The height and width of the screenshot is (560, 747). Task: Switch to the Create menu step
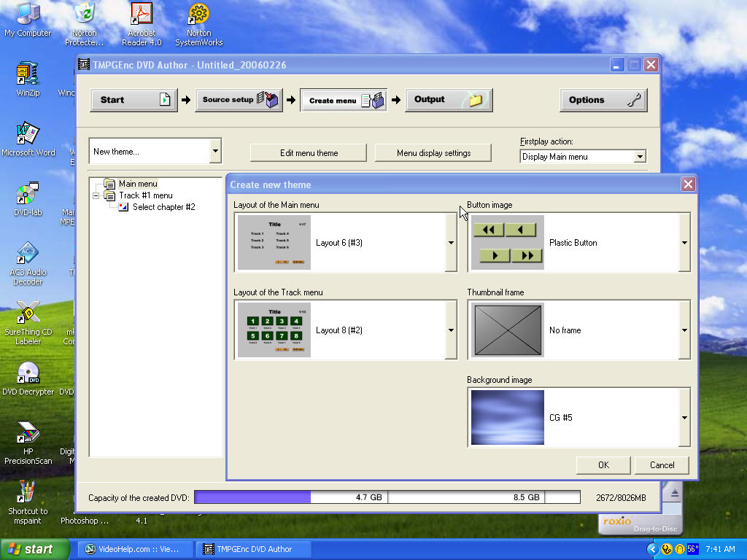click(344, 100)
